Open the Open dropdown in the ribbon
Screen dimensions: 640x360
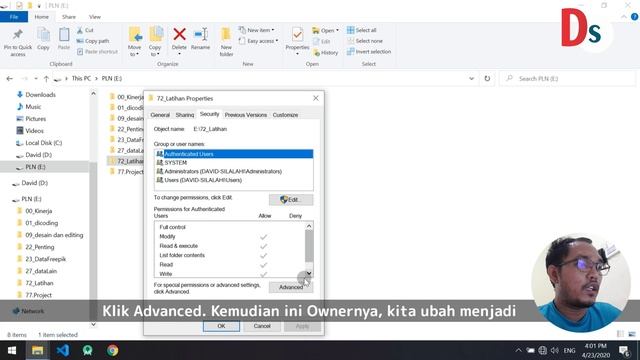click(325, 30)
